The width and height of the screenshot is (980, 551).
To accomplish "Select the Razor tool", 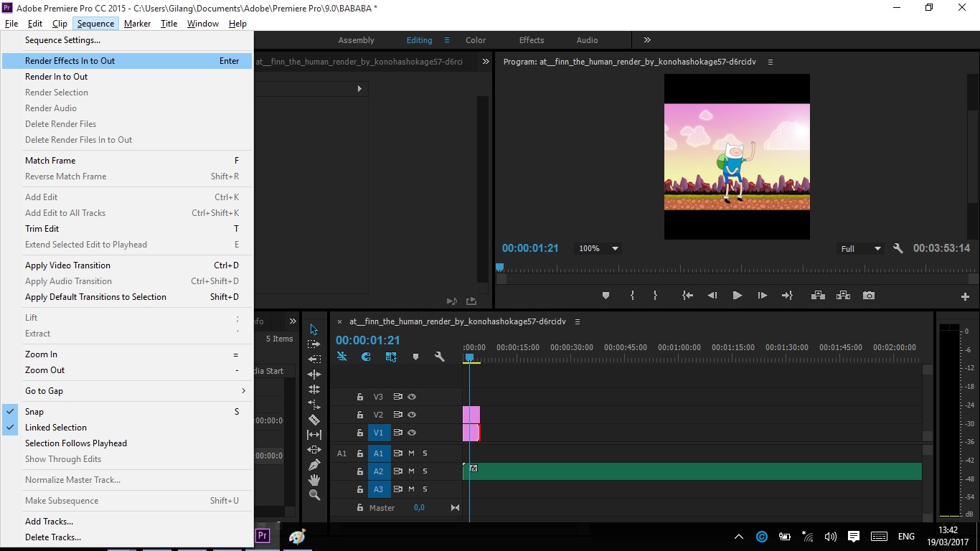I will [314, 420].
